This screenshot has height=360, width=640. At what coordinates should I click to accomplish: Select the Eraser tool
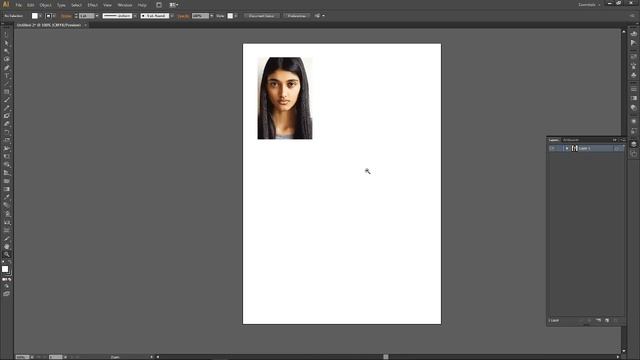click(7, 124)
